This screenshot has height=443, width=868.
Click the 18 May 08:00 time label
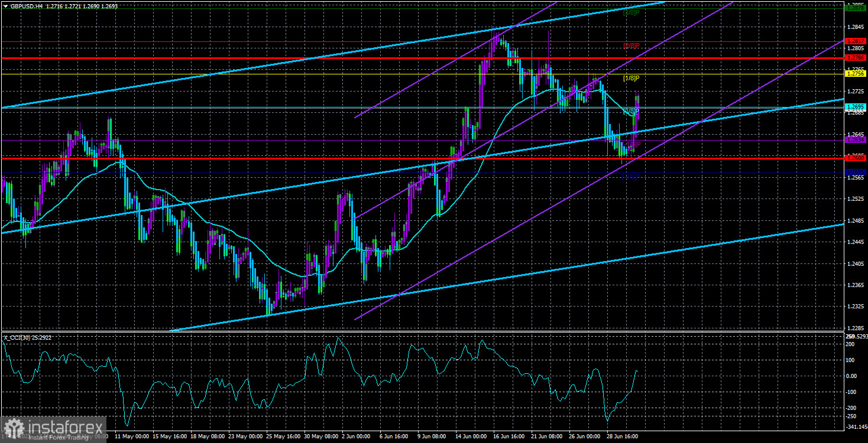208,437
